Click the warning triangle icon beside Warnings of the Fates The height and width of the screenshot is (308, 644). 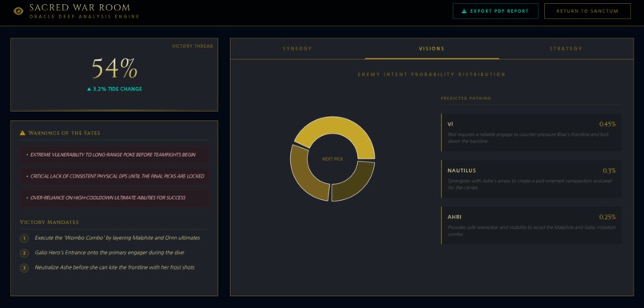point(22,133)
